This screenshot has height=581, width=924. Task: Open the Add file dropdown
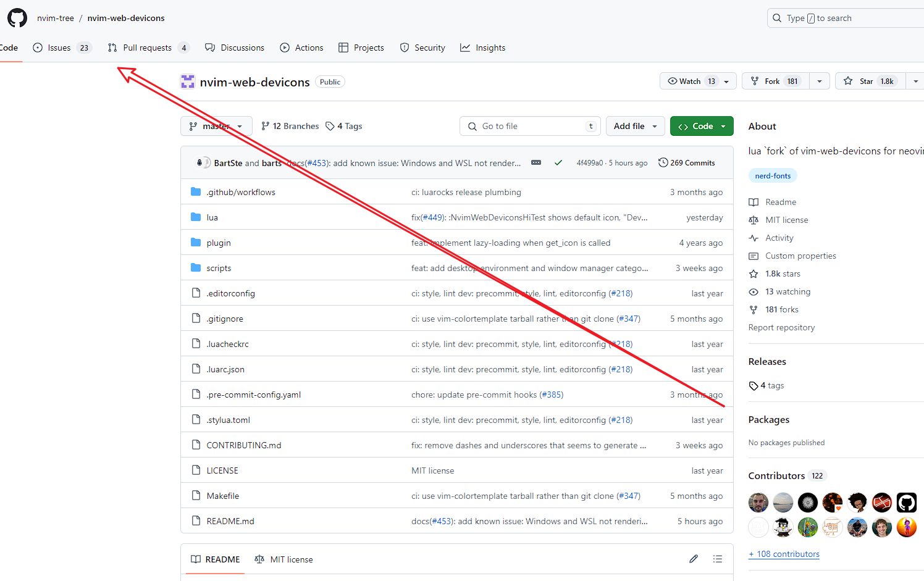[x=636, y=126]
